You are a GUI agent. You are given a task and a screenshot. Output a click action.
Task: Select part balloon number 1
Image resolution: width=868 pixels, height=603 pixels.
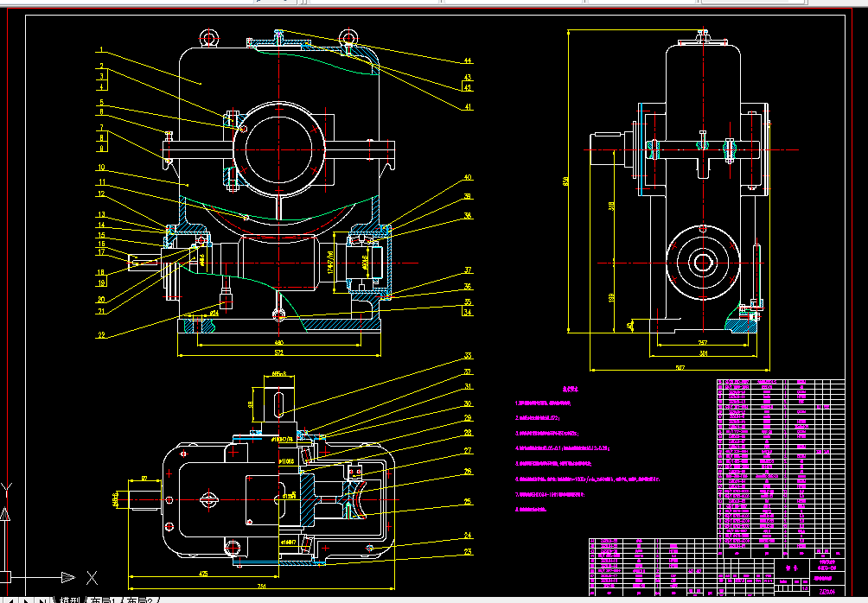pos(101,50)
